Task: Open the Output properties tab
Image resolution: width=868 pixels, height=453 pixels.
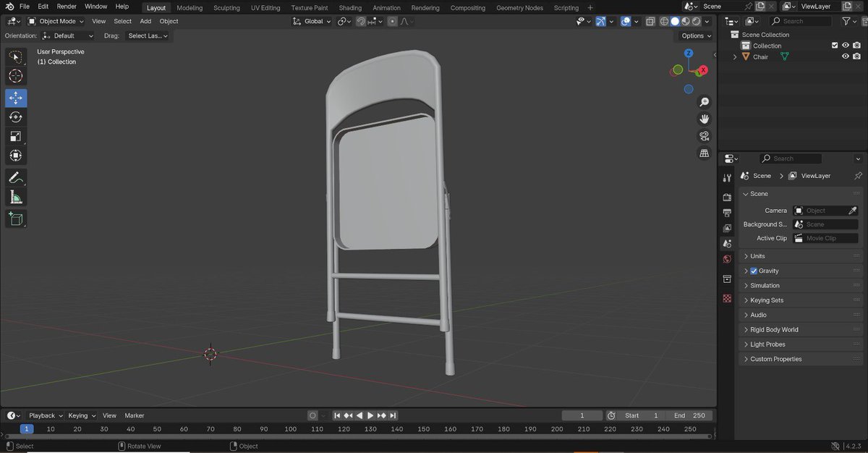Action: pos(727,213)
